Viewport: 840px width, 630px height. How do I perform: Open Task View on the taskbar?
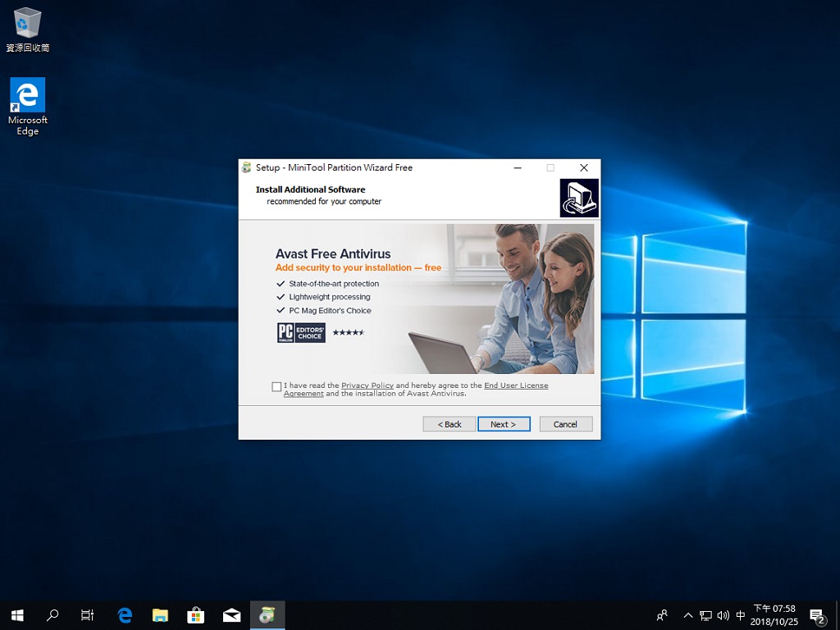coord(87,615)
